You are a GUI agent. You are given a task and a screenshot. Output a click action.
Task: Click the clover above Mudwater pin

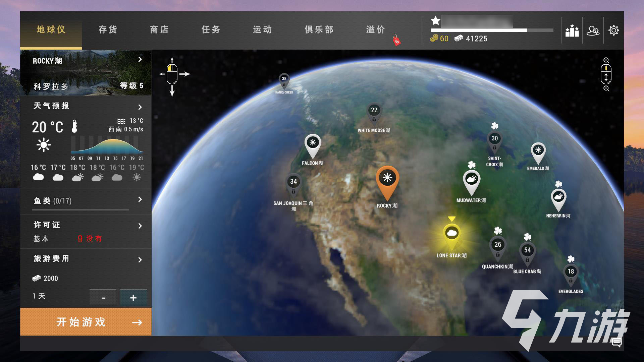pyautogui.click(x=472, y=165)
